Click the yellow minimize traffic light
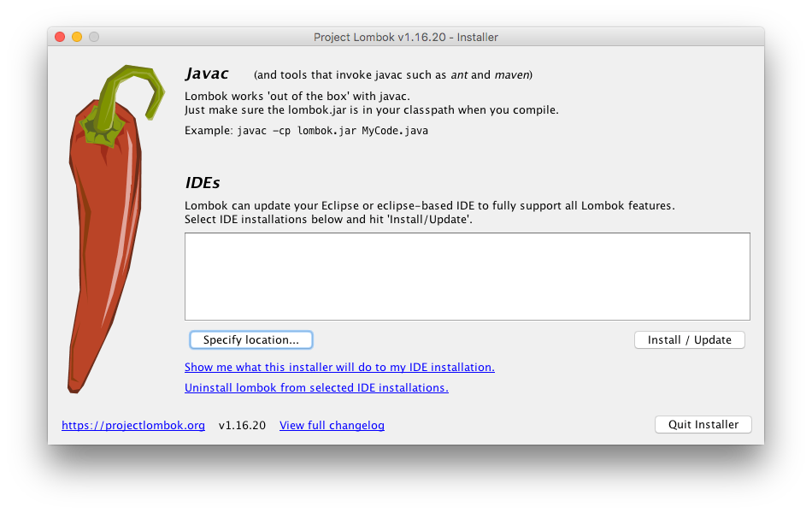Screen dimensions: 812x513 [76, 37]
